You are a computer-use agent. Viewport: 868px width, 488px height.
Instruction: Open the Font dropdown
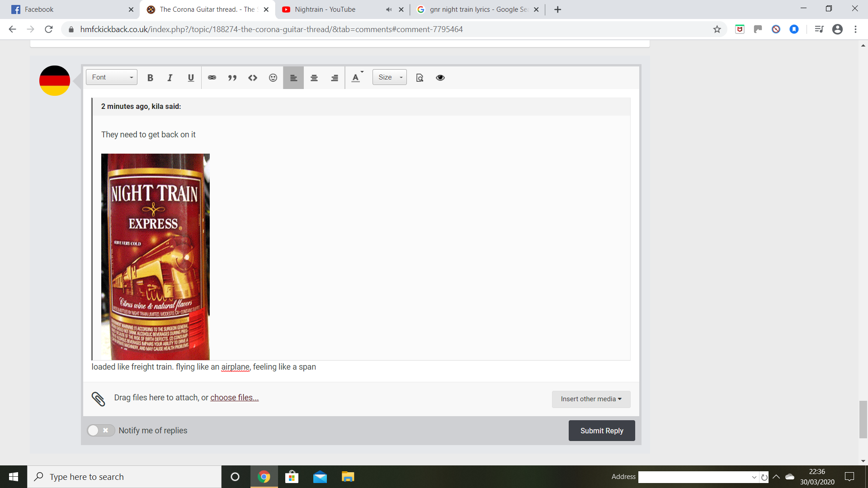112,77
